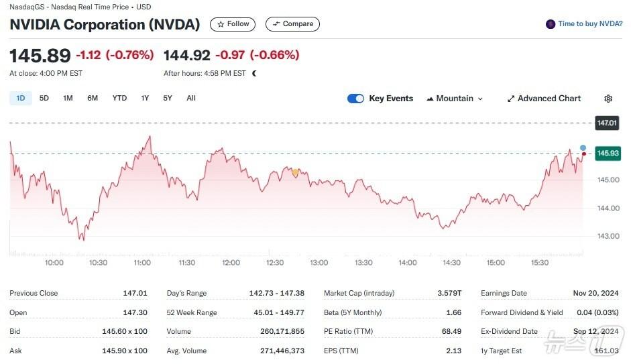The height and width of the screenshot is (364, 631).
Task: Click the green 145.93 current price label
Action: [608, 154]
